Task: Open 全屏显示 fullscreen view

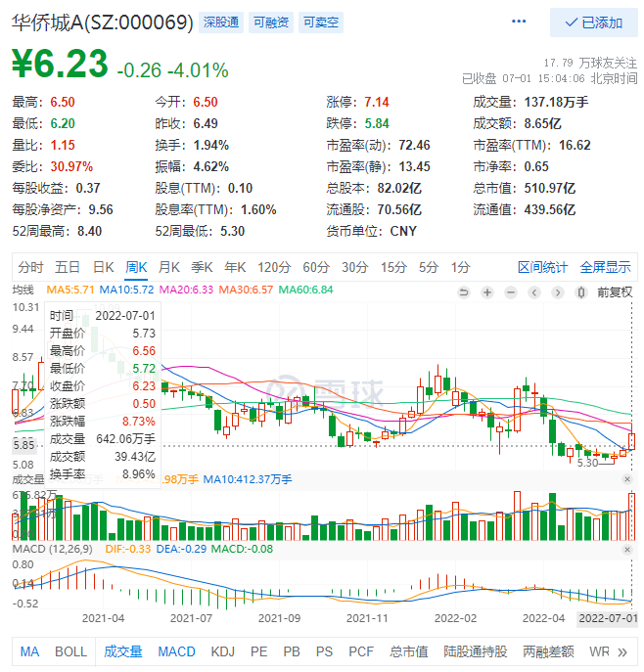Action: point(606,267)
